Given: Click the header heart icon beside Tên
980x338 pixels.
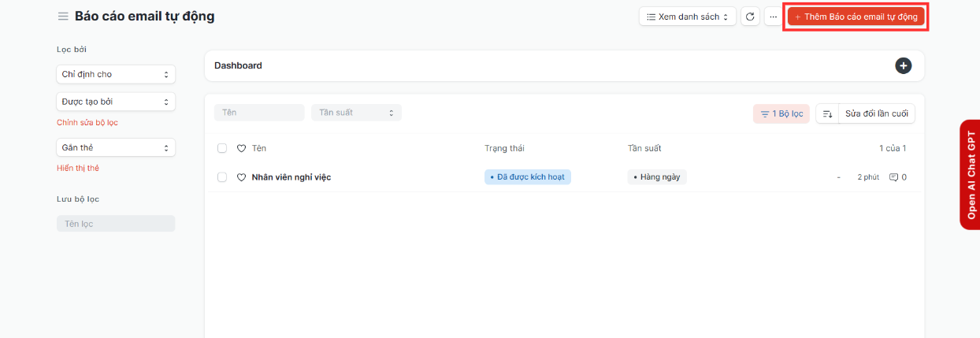Looking at the screenshot, I should click(242, 148).
